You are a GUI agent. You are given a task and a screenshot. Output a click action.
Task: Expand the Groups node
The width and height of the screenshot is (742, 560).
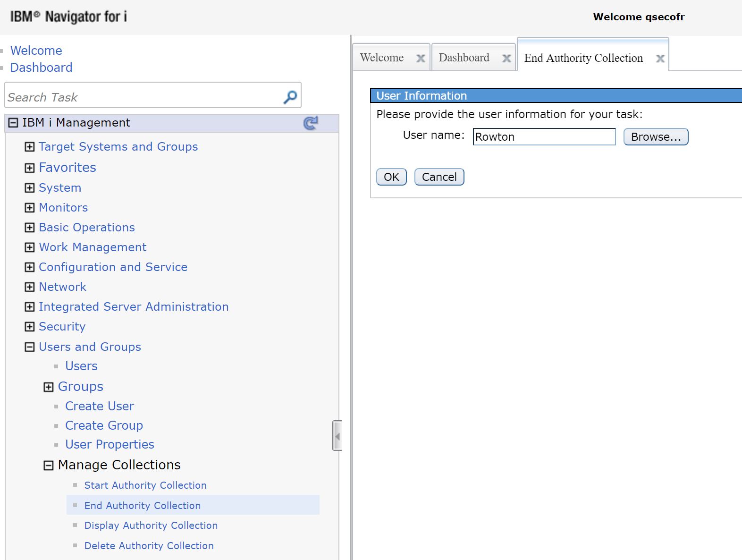(49, 387)
